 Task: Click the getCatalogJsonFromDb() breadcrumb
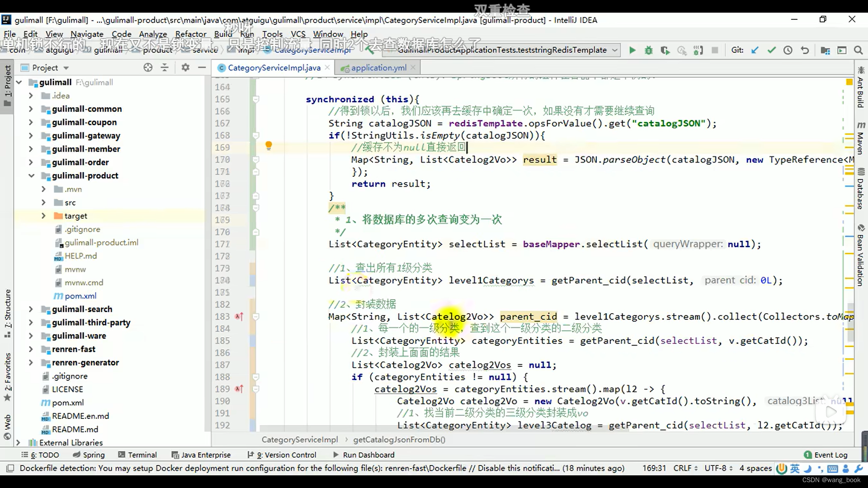399,440
